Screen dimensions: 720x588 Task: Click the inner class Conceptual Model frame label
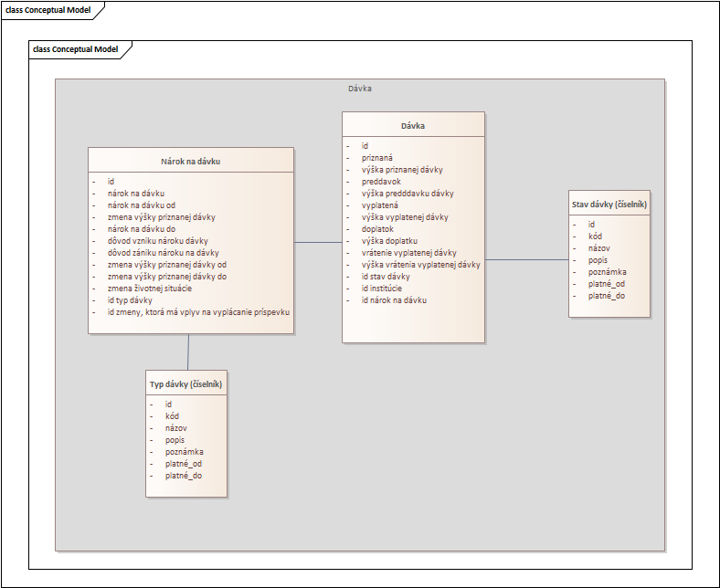[x=76, y=49]
